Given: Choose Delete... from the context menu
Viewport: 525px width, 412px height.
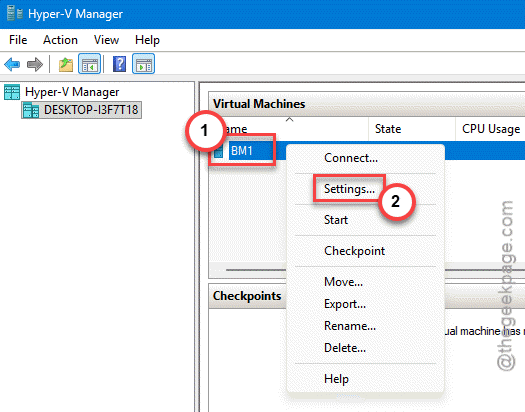Looking at the screenshot, I should click(366, 348).
